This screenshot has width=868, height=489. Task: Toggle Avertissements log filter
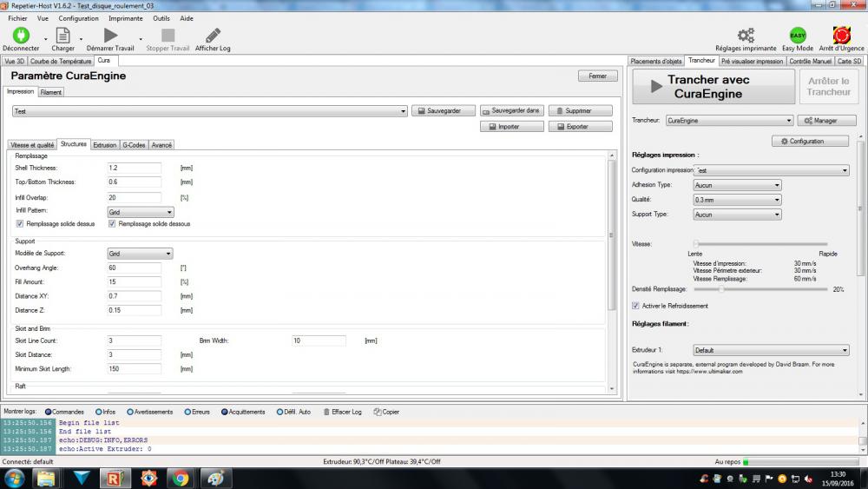click(130, 412)
